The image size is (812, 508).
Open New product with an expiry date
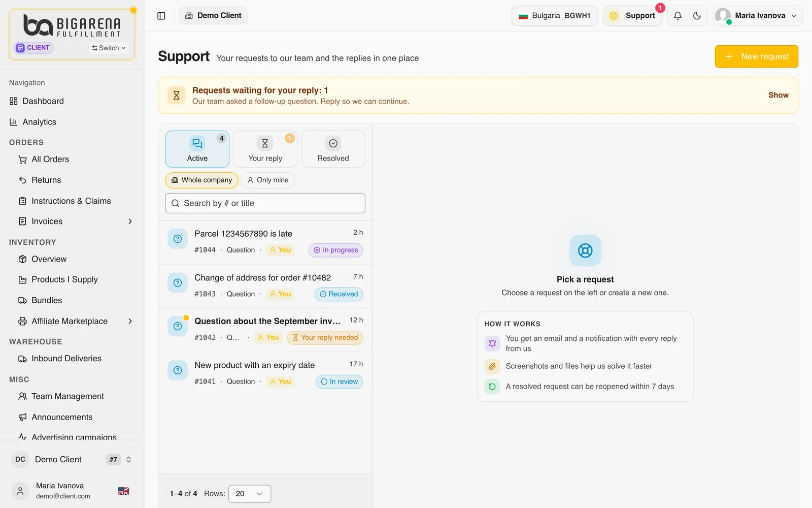coord(265,374)
